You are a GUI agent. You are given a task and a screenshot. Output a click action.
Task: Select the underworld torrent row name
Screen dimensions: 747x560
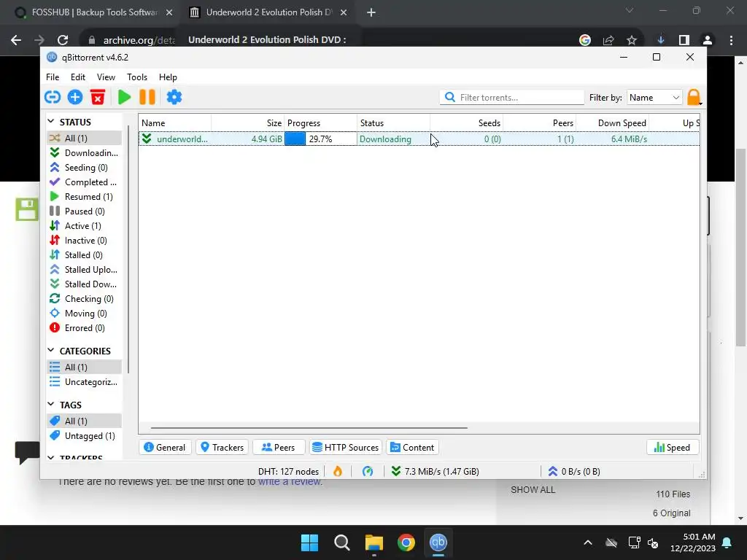pos(182,139)
